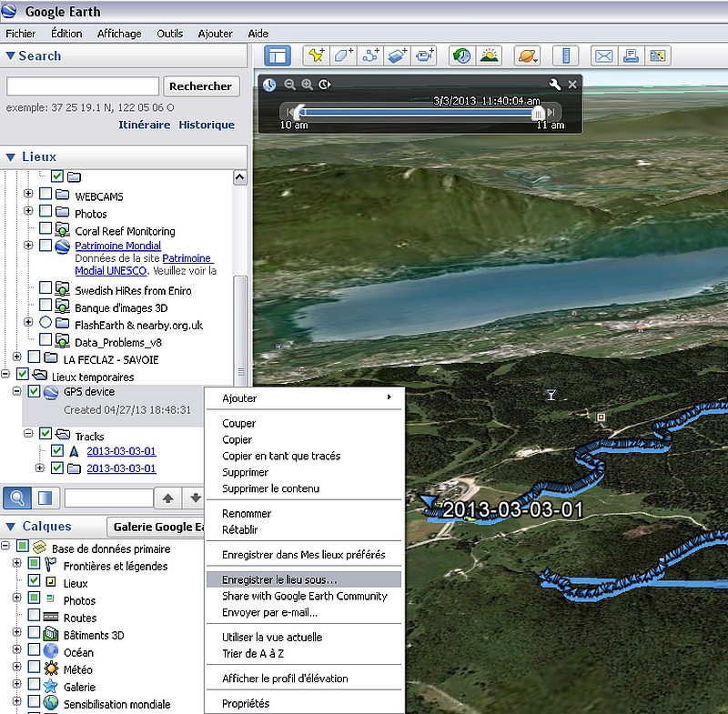Choose Enregistrer le lieu sous… in context menu
Viewport: 728px width, 714px height.
coord(304,579)
